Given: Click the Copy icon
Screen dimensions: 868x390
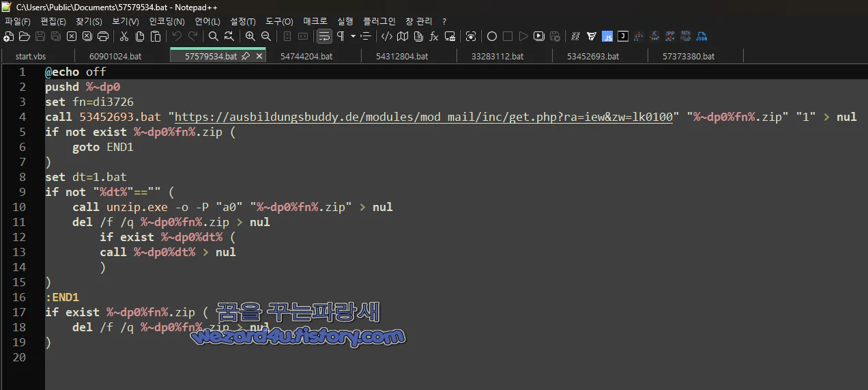Looking at the screenshot, I should (x=140, y=36).
